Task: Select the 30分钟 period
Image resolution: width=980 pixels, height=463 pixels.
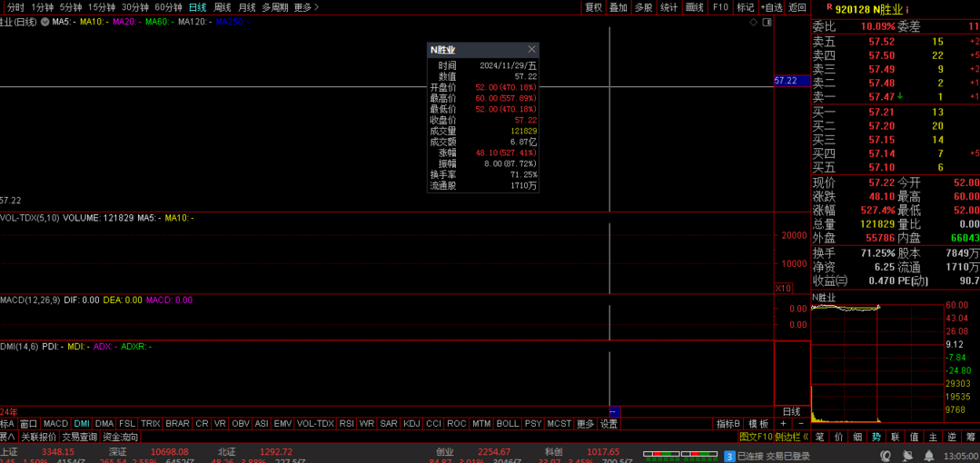Action: tap(135, 7)
